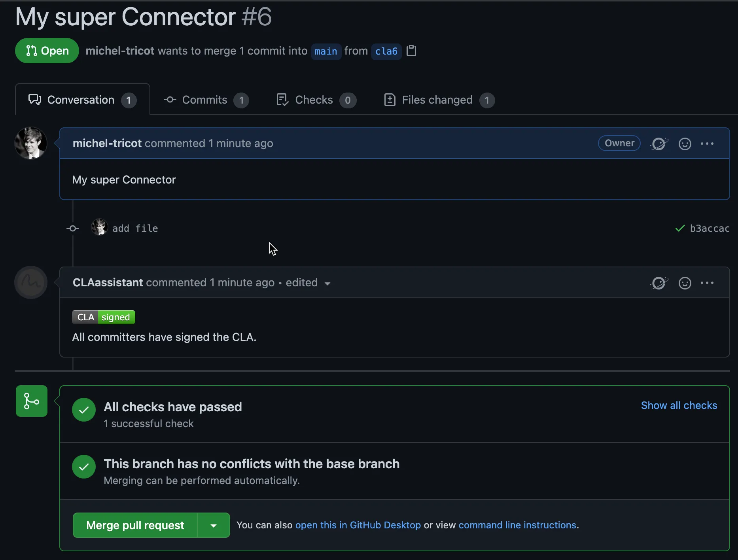Switch to the Conversation tab
Image resolution: width=738 pixels, height=560 pixels.
[x=82, y=100]
